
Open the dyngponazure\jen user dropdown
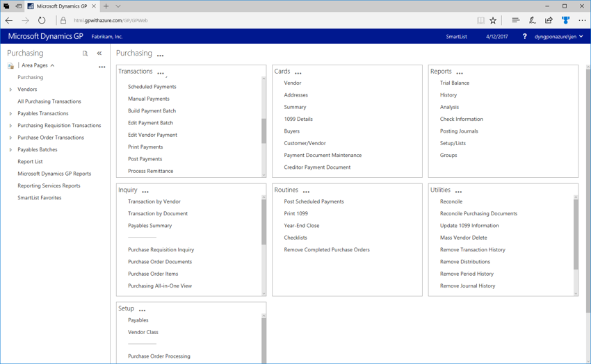[558, 37]
